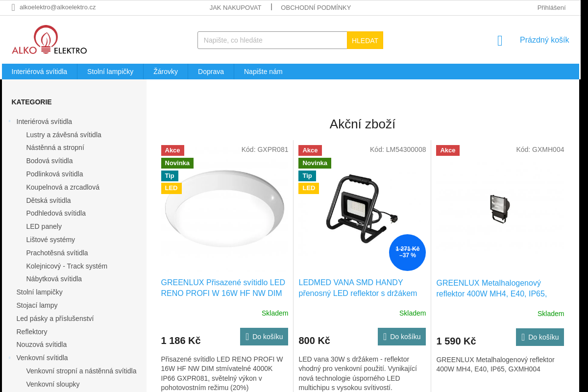Click the email envelope icon
Screen dimensions: 588x392
(13, 7)
